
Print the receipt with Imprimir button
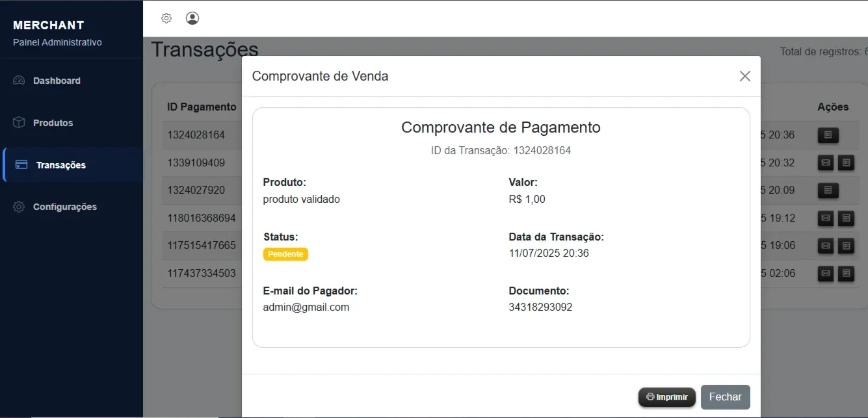tap(667, 397)
